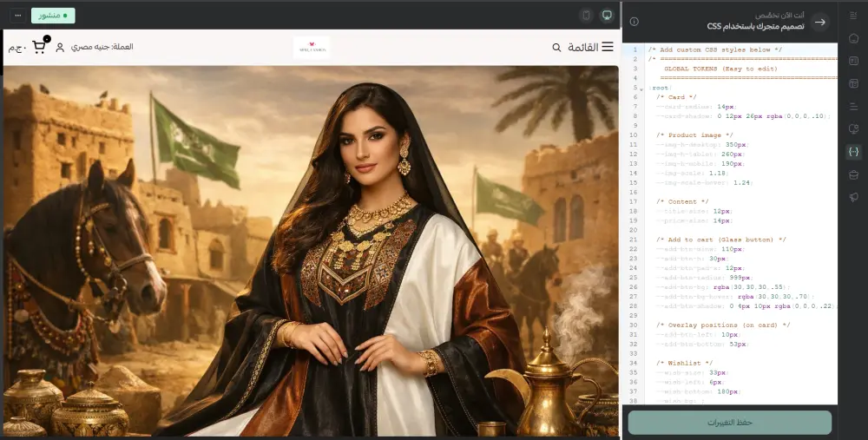Click the حفظ التغييرات save changes button

pos(730,423)
